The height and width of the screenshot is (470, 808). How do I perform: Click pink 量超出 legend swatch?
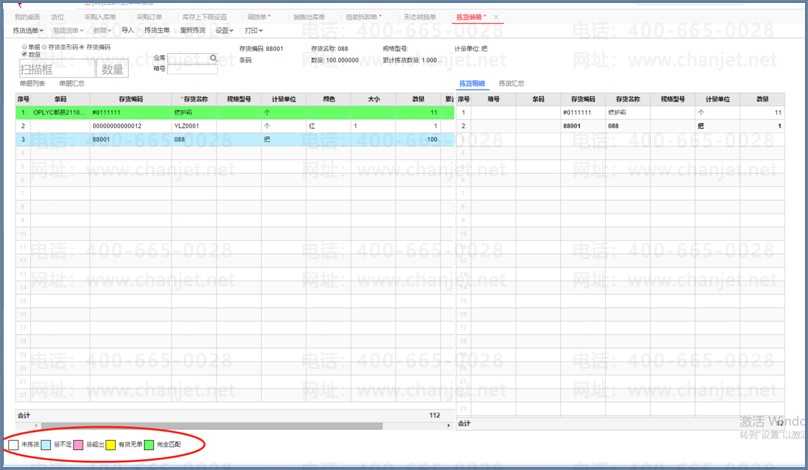click(78, 444)
